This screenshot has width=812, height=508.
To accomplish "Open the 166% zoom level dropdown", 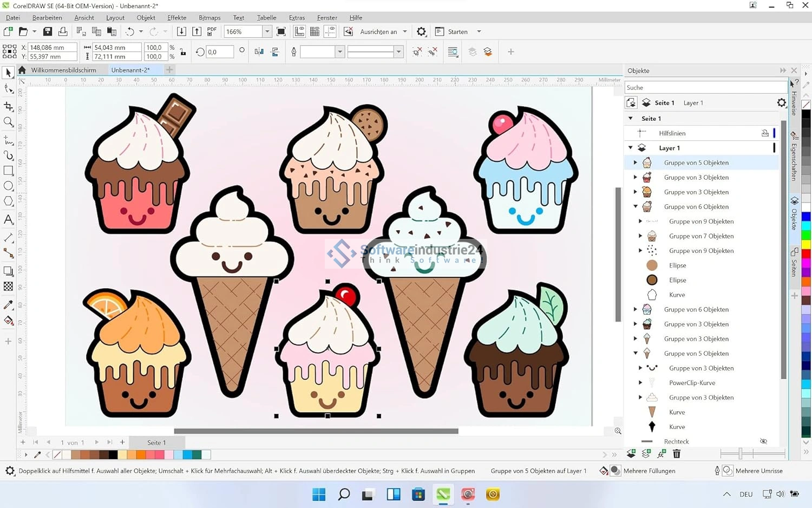I will click(x=267, y=32).
